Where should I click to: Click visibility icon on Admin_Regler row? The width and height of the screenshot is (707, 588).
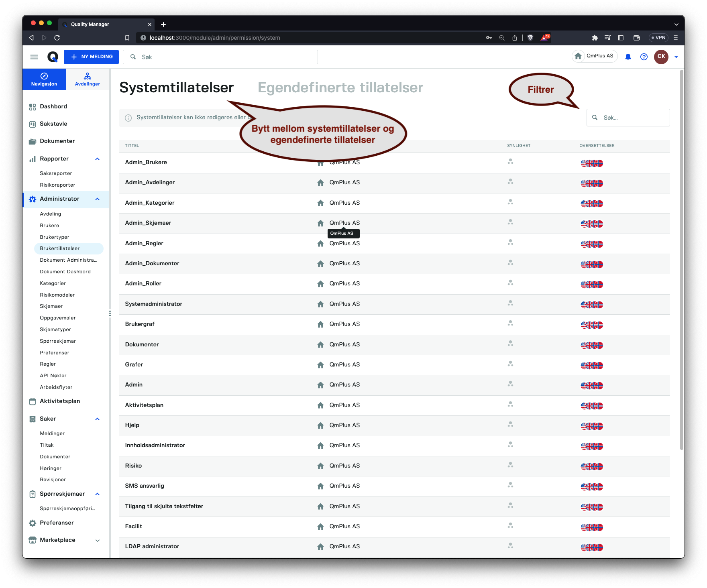(x=510, y=243)
